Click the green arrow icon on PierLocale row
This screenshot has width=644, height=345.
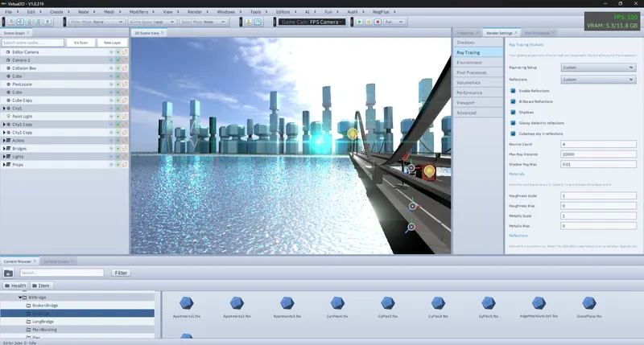[x=118, y=84]
